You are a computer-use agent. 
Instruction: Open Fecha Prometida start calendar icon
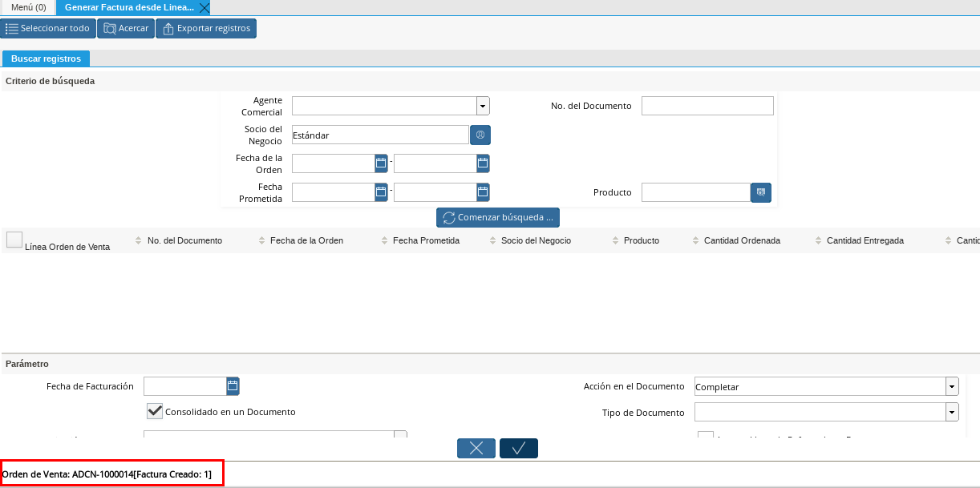[381, 192]
